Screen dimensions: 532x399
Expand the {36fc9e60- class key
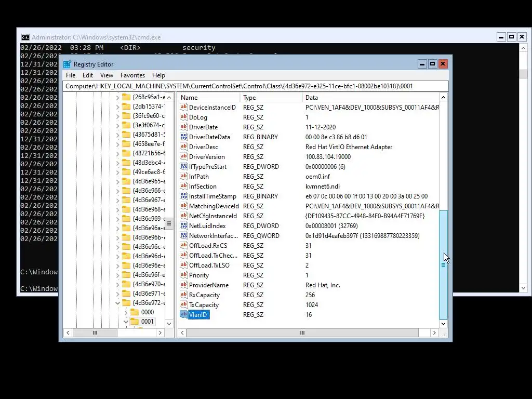[117, 116]
